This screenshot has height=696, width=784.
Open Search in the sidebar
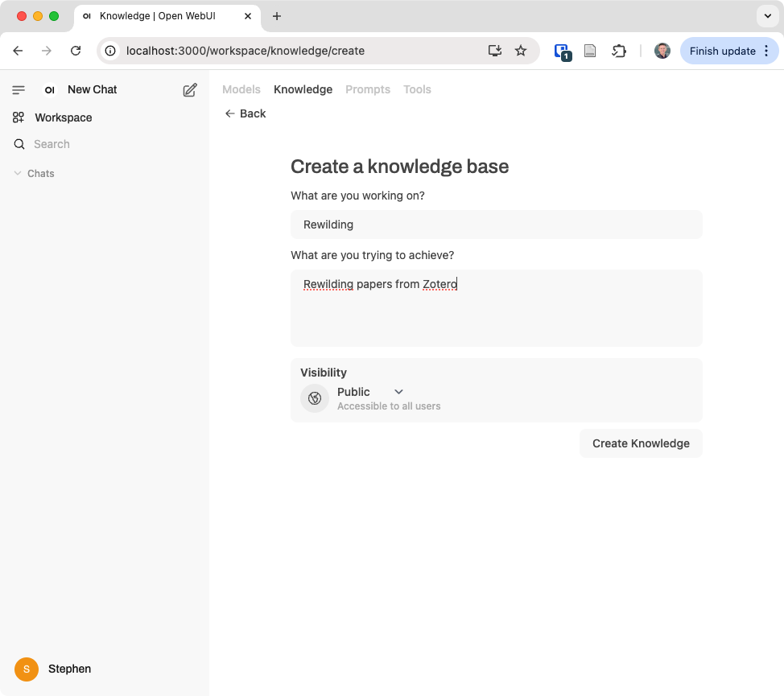click(53, 144)
